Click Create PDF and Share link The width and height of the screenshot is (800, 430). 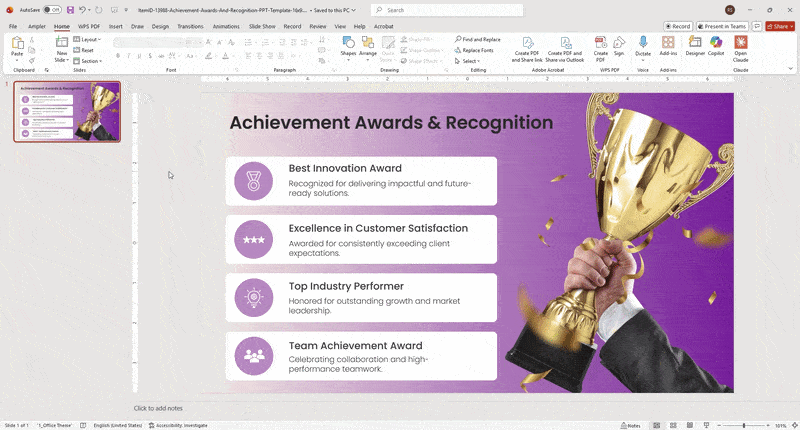[527, 49]
